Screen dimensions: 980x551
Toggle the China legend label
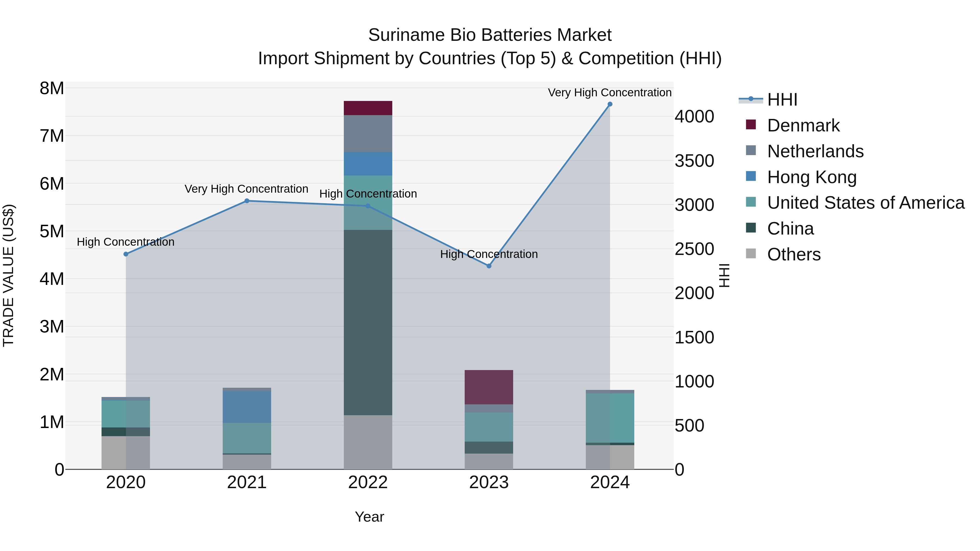791,229
